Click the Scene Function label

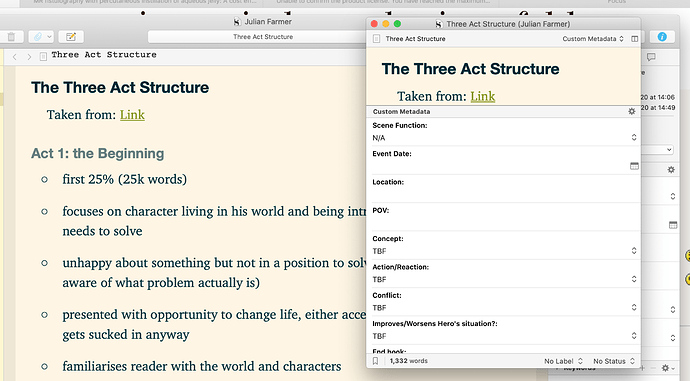tap(400, 125)
